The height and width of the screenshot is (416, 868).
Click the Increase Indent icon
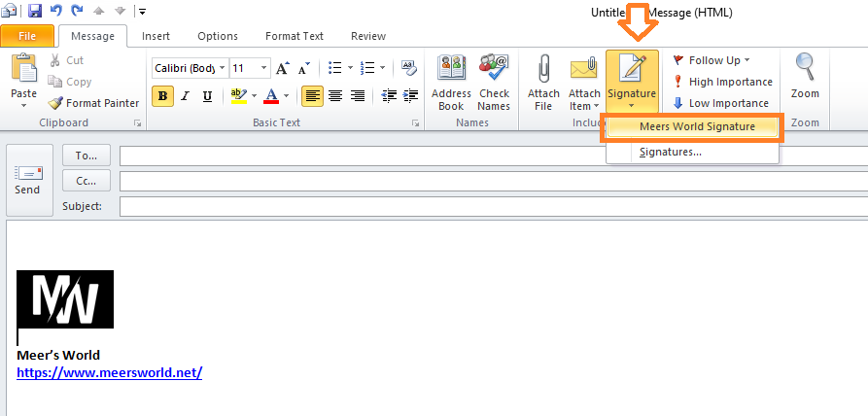click(410, 96)
